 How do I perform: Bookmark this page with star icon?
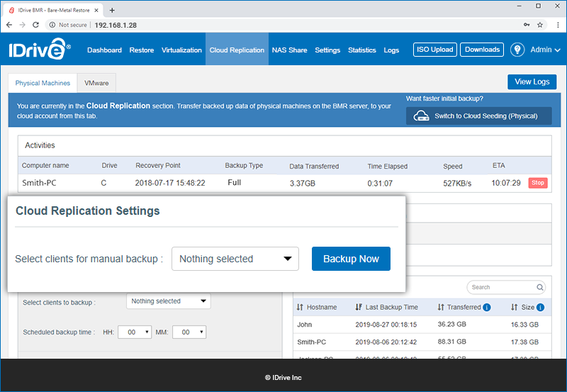tap(539, 25)
